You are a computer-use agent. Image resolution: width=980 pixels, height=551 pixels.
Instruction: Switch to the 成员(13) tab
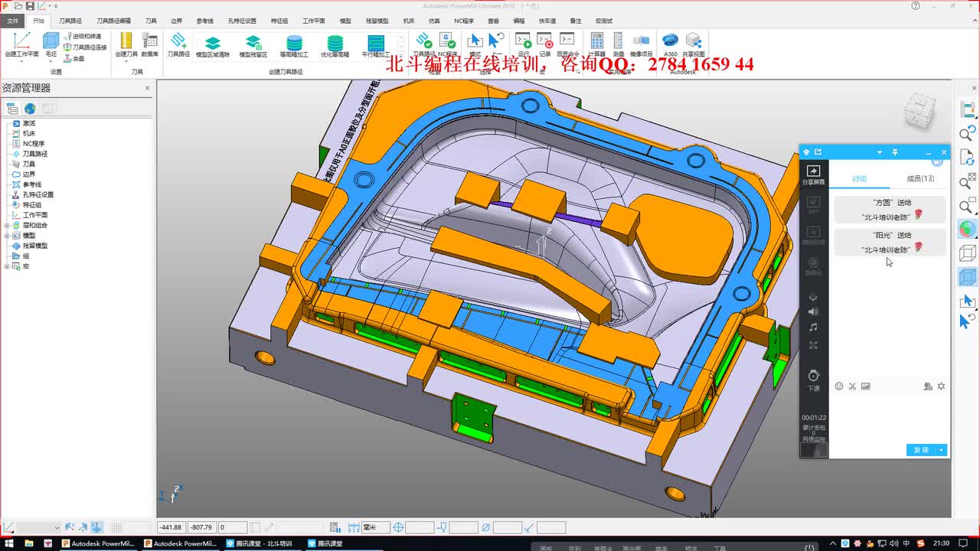920,178
